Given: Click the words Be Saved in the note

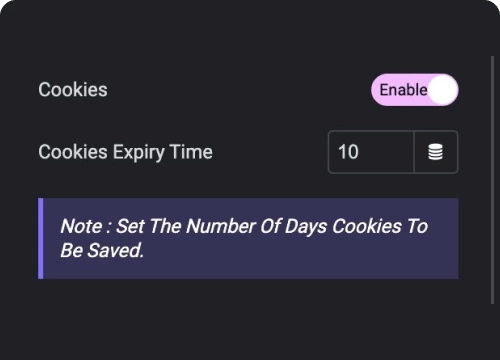Looking at the screenshot, I should 102,251.
